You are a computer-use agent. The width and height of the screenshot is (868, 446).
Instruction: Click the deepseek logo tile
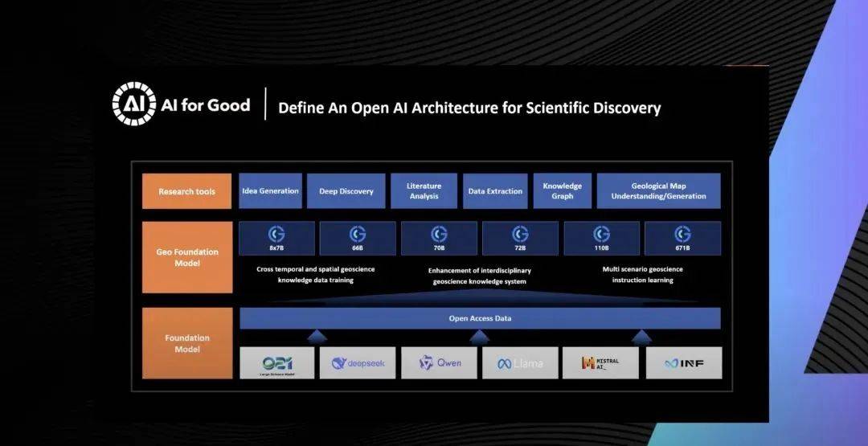click(x=358, y=363)
